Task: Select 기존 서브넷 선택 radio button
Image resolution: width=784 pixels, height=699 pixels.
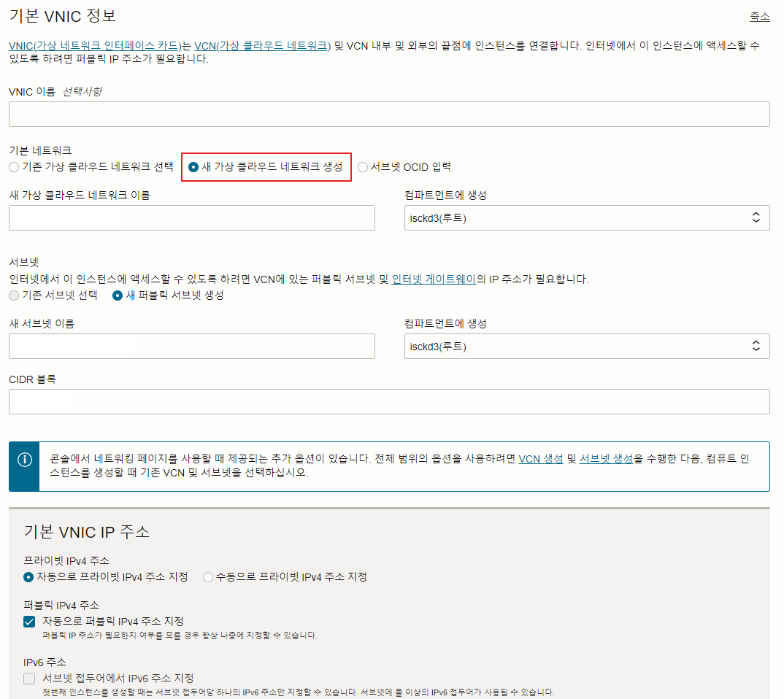Action: point(14,296)
